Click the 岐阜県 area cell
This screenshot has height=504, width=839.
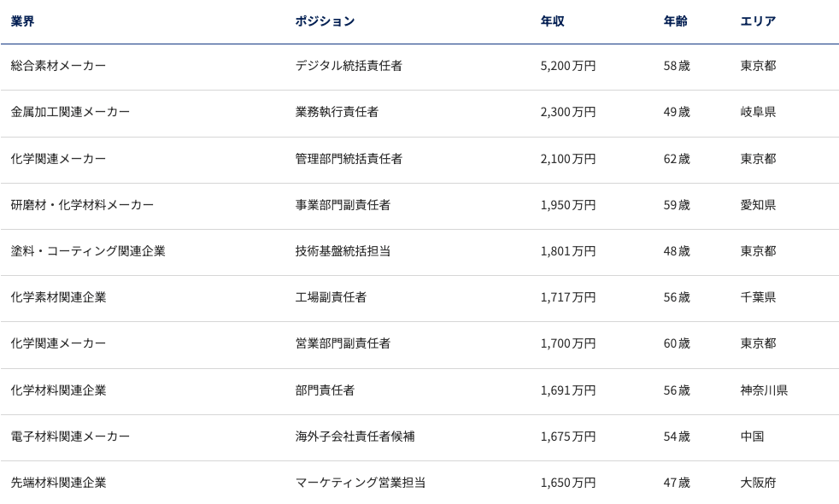pyautogui.click(x=758, y=112)
